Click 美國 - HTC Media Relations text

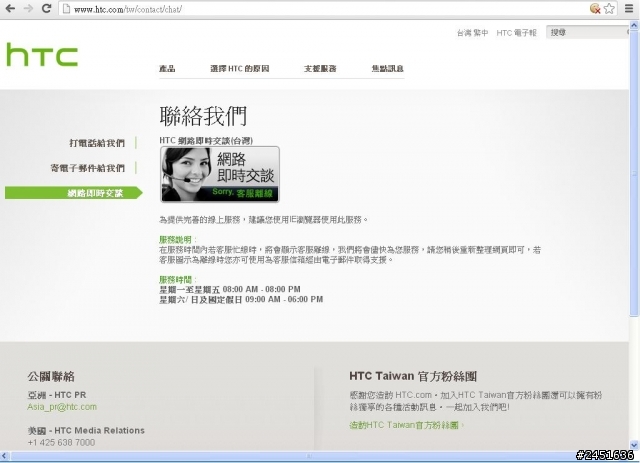click(x=86, y=431)
